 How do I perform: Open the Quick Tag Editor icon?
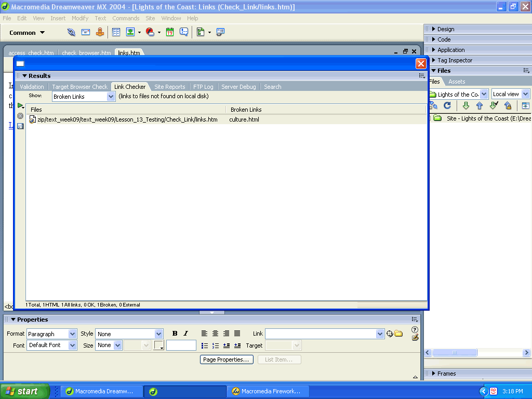[415, 337]
